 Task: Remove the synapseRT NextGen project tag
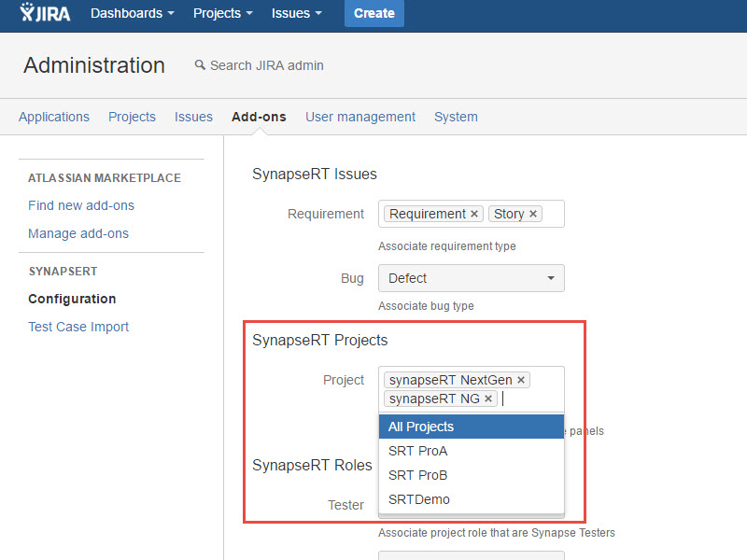pyautogui.click(x=521, y=380)
